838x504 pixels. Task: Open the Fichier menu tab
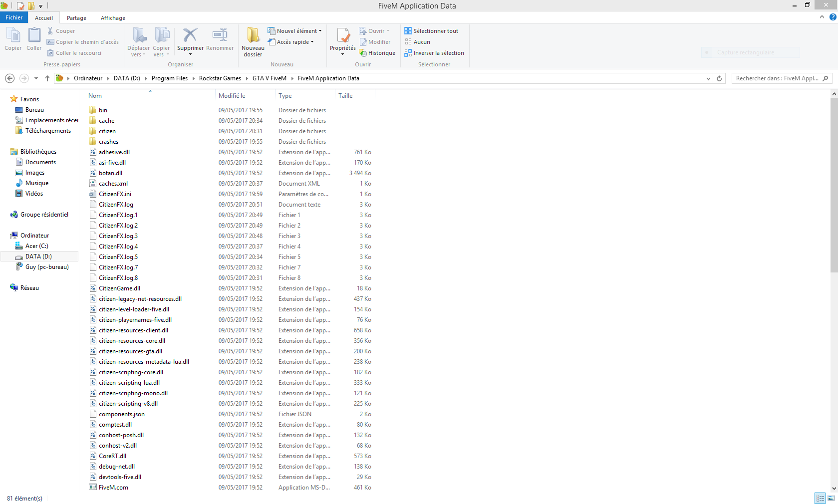(14, 17)
